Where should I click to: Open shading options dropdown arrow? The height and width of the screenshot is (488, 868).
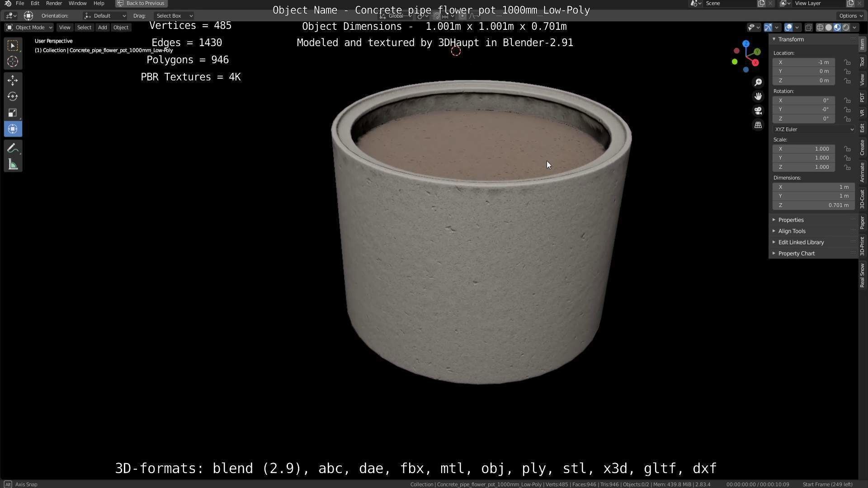pos(854,28)
